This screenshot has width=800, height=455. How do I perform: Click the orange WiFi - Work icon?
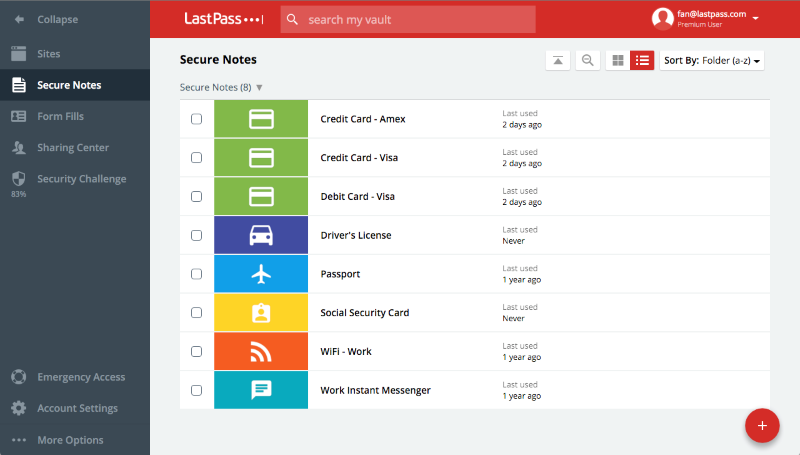261,351
